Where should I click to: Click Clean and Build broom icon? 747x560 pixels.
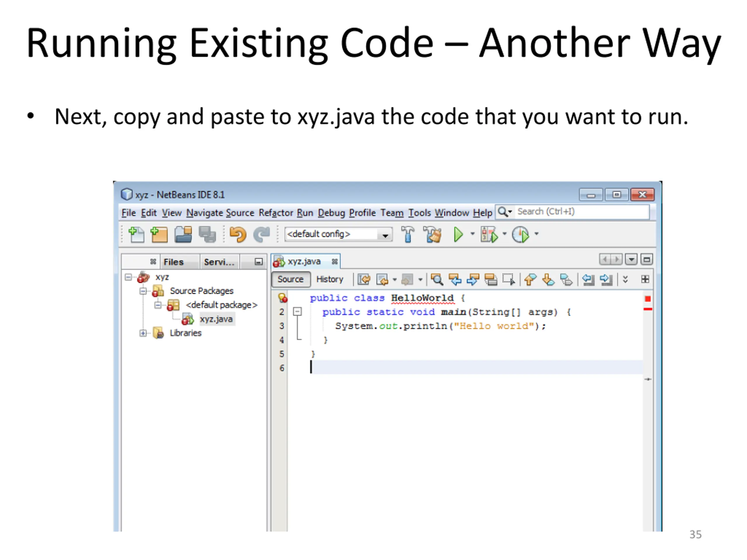pos(432,234)
